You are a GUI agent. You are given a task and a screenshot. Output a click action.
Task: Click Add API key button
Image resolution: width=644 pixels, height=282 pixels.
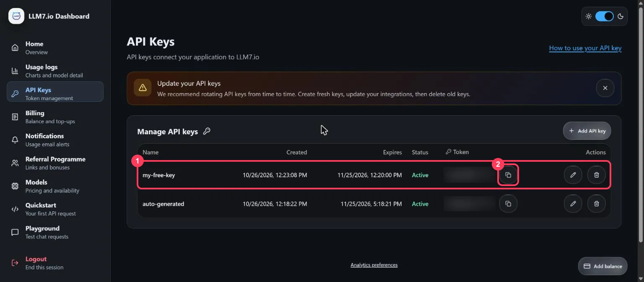tap(587, 131)
